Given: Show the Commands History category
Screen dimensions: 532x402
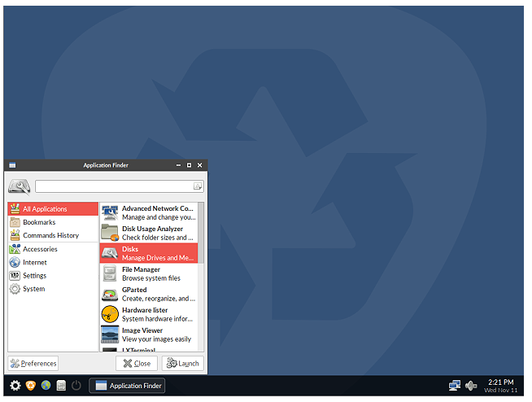Looking at the screenshot, I should click(53, 235).
